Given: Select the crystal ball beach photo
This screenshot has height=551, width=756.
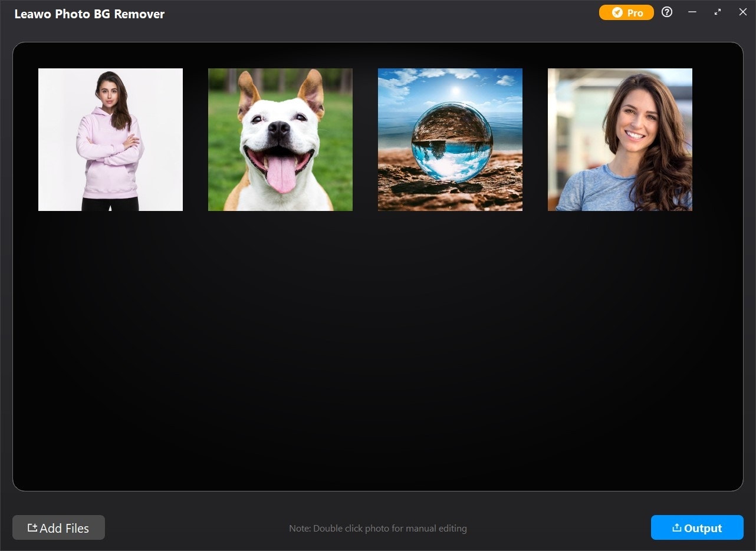Looking at the screenshot, I should 450,140.
